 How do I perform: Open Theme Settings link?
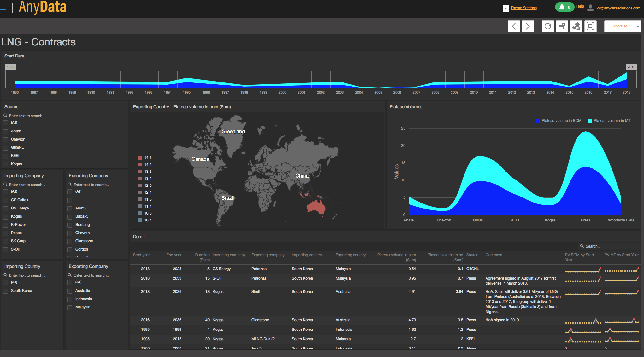pyautogui.click(x=523, y=8)
